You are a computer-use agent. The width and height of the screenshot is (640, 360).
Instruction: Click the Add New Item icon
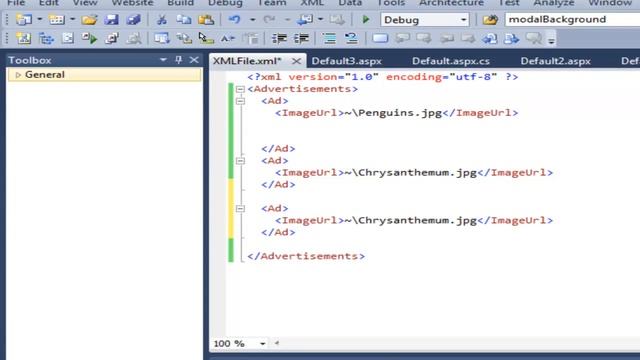[57, 20]
